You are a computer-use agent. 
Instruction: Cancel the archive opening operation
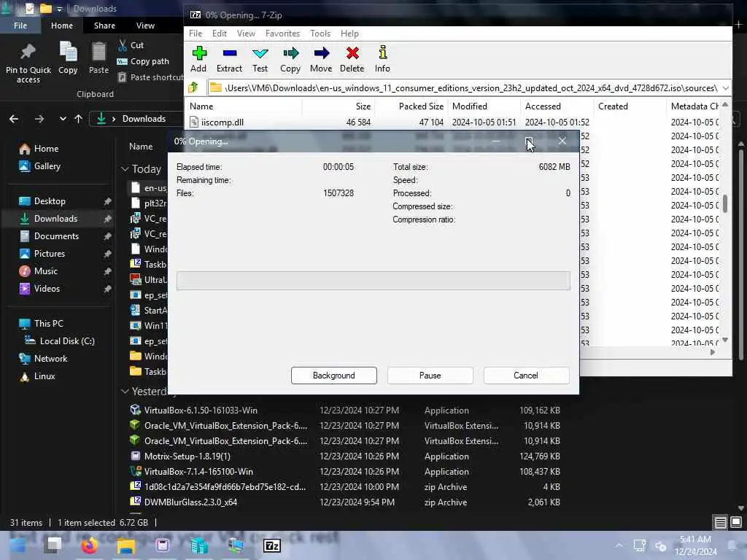pos(526,376)
